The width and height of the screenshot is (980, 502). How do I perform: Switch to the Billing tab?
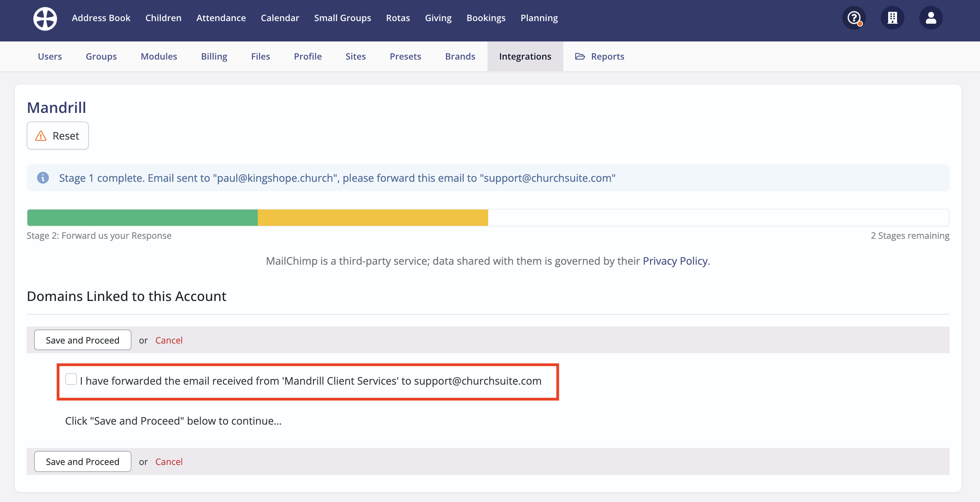click(x=214, y=56)
